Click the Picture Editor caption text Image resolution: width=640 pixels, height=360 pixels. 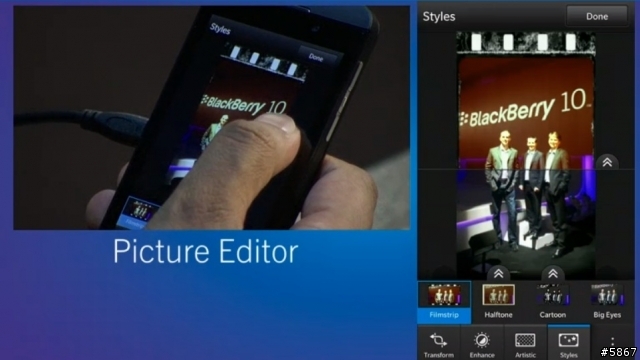pos(206,251)
